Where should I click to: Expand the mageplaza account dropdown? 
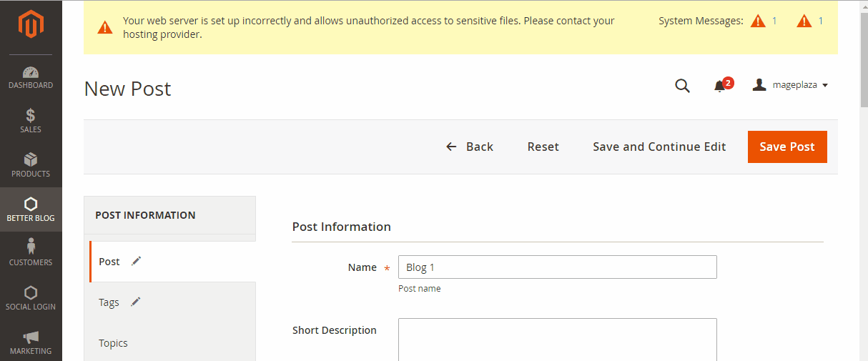coord(791,85)
